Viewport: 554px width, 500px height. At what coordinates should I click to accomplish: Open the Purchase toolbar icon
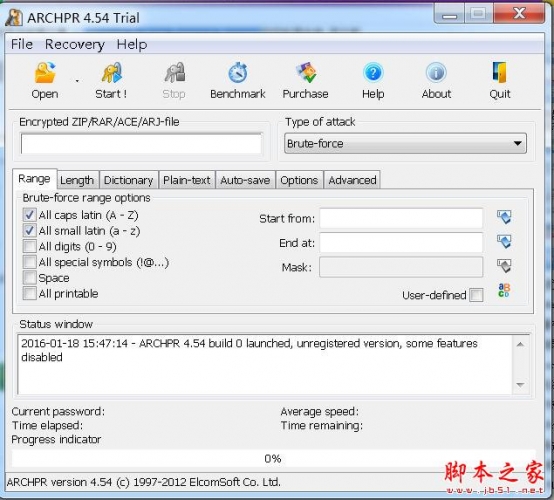tap(306, 72)
